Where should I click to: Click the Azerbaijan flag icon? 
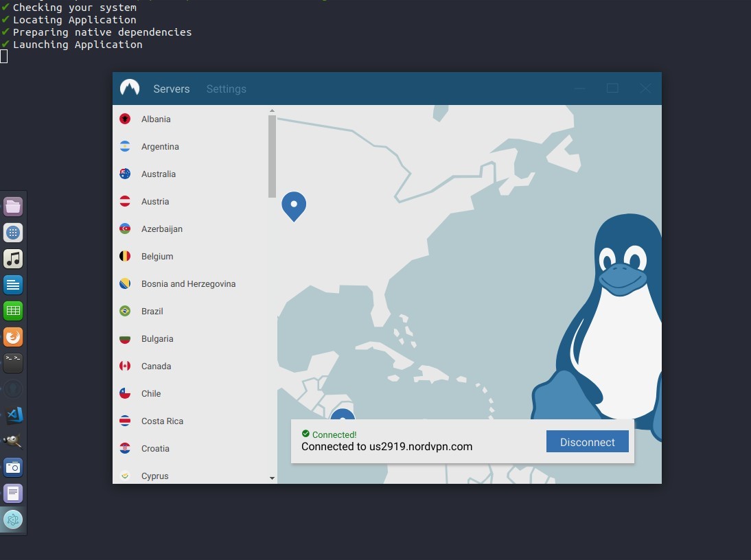[125, 229]
